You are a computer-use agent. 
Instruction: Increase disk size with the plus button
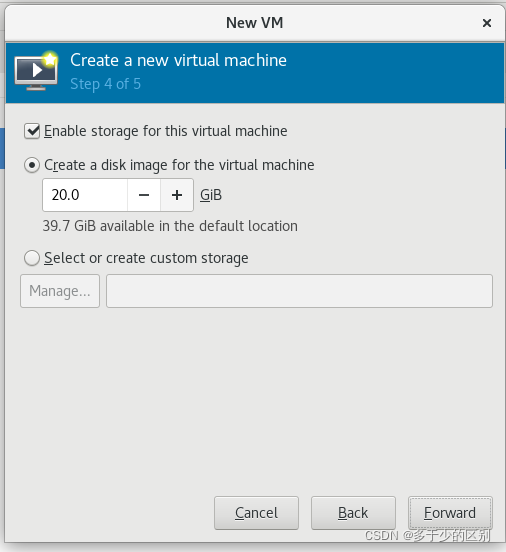[x=177, y=195]
